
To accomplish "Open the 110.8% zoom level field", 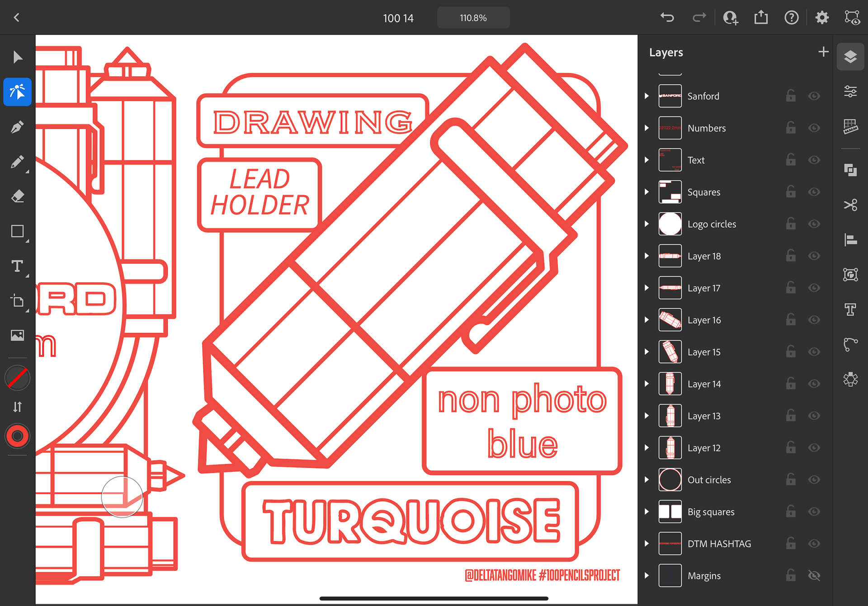I will tap(473, 18).
